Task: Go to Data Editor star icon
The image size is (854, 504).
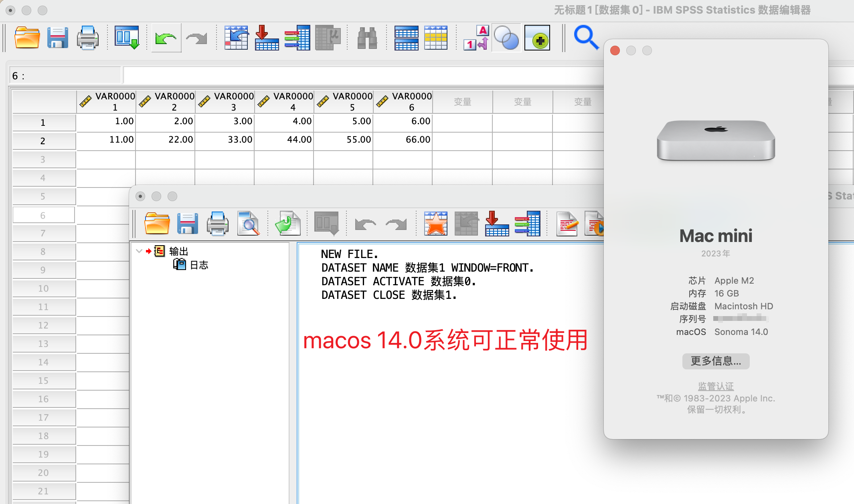Action: 436,223
